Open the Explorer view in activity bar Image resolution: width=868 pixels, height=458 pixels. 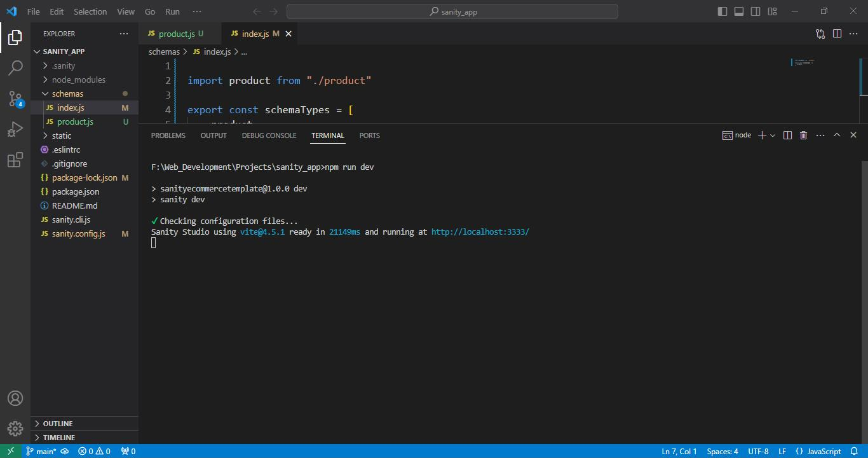15,38
